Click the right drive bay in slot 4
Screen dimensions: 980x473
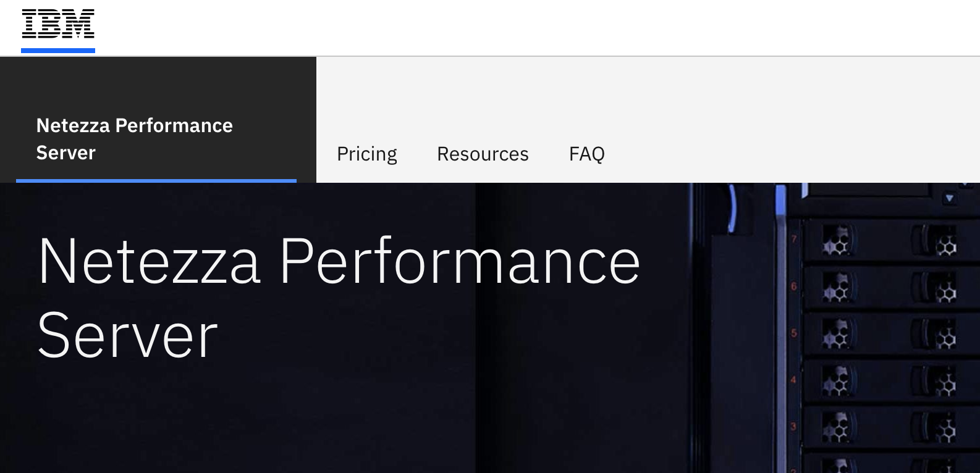tap(939, 383)
